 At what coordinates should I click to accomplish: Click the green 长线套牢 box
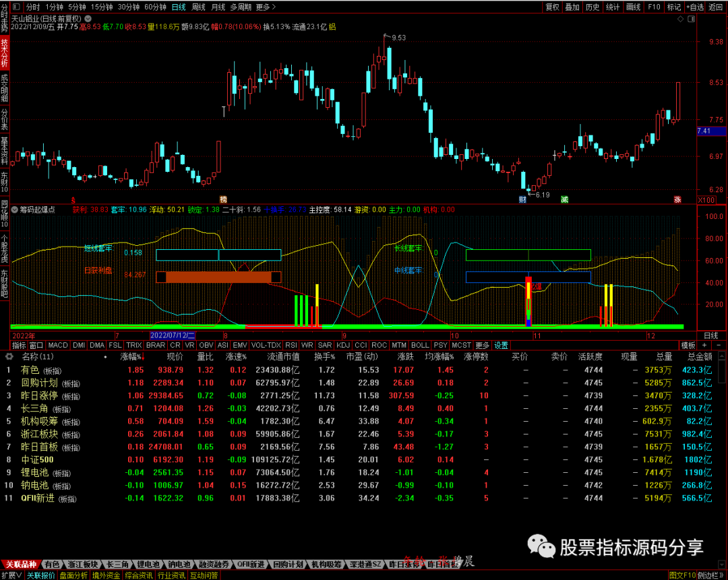[x=528, y=255]
